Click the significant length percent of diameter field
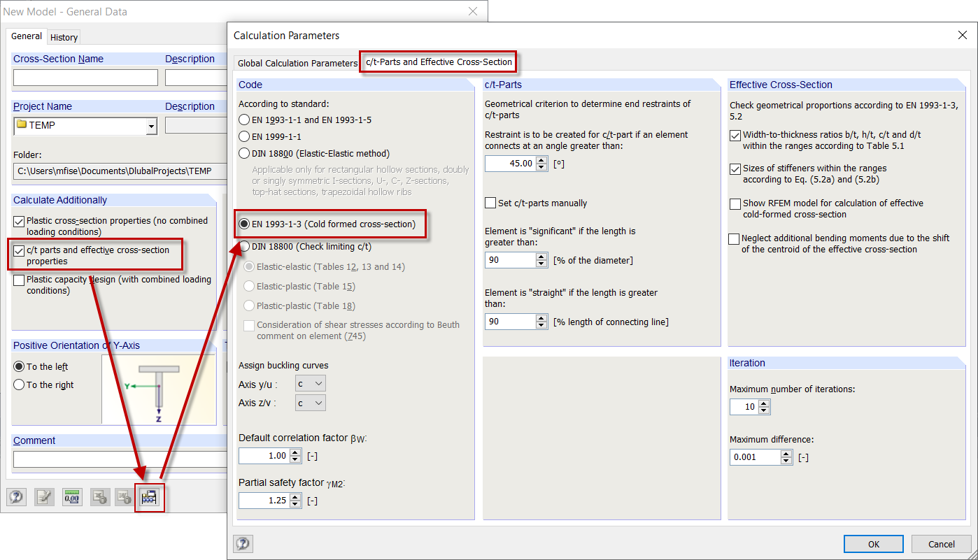978x560 pixels. pyautogui.click(x=510, y=260)
